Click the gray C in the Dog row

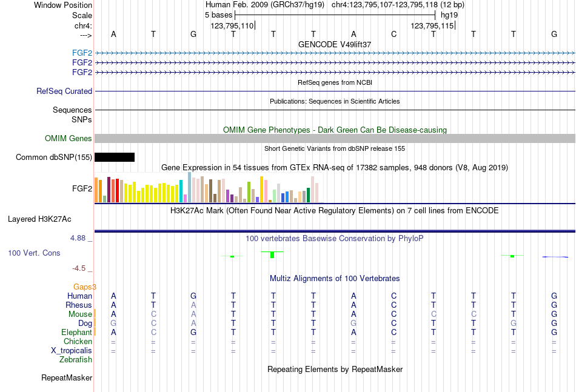pyautogui.click(x=153, y=323)
